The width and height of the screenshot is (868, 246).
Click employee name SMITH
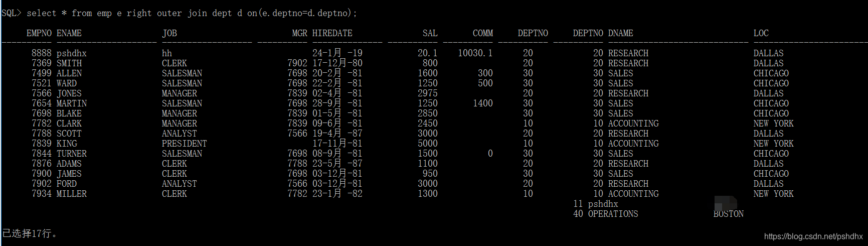[x=69, y=63]
